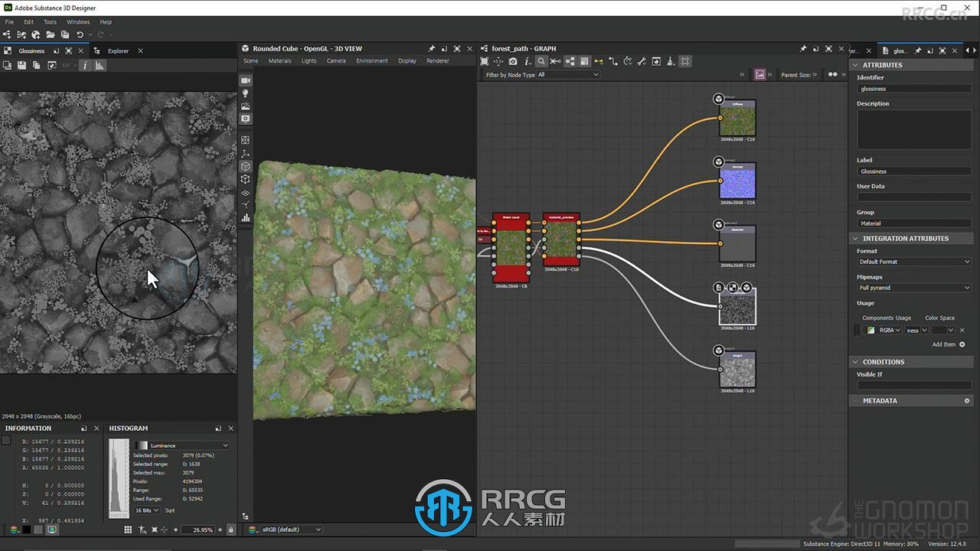The height and width of the screenshot is (551, 980).
Task: Click the Identifier field containing glossiness
Action: (914, 89)
